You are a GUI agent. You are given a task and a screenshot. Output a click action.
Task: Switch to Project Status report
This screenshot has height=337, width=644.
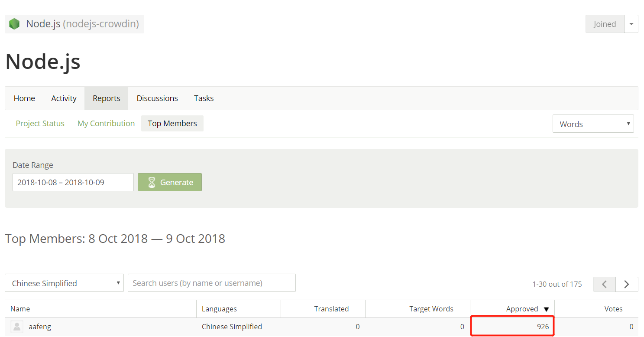click(x=40, y=124)
